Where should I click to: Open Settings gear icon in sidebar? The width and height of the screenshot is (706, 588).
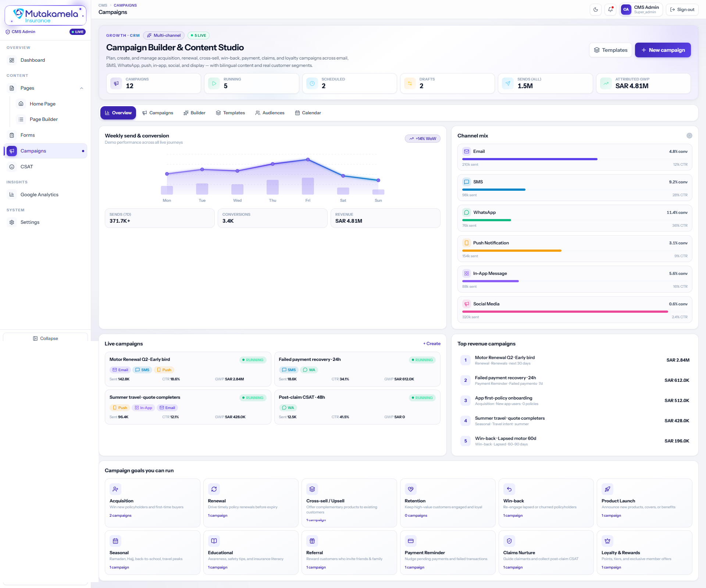(12, 222)
